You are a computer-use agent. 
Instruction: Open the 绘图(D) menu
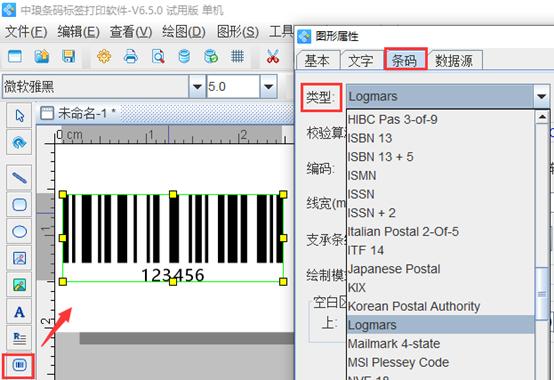coord(184,32)
